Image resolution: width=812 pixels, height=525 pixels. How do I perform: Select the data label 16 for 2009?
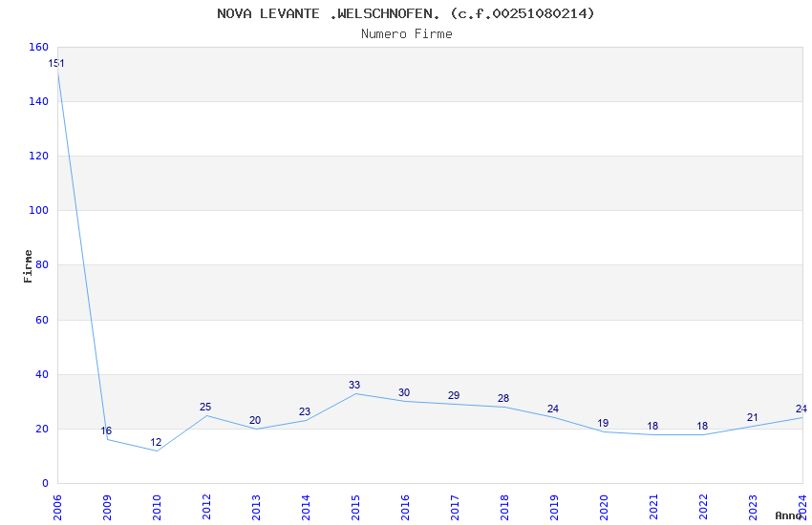(x=106, y=430)
